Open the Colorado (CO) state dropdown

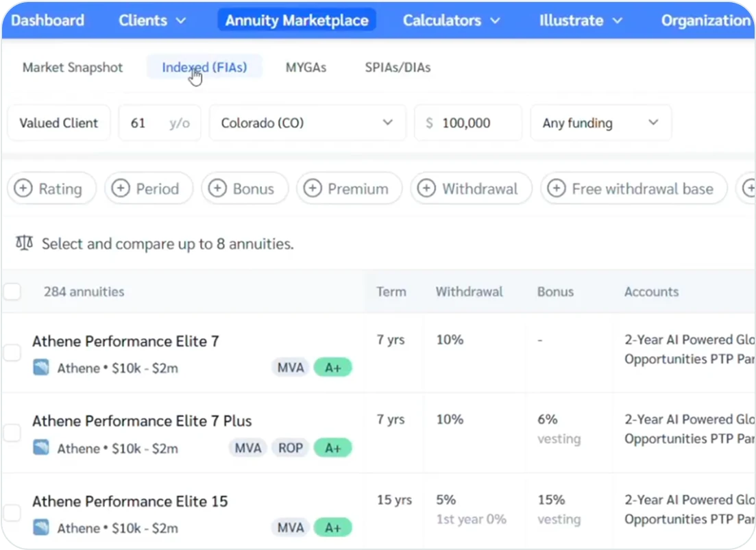coord(307,123)
